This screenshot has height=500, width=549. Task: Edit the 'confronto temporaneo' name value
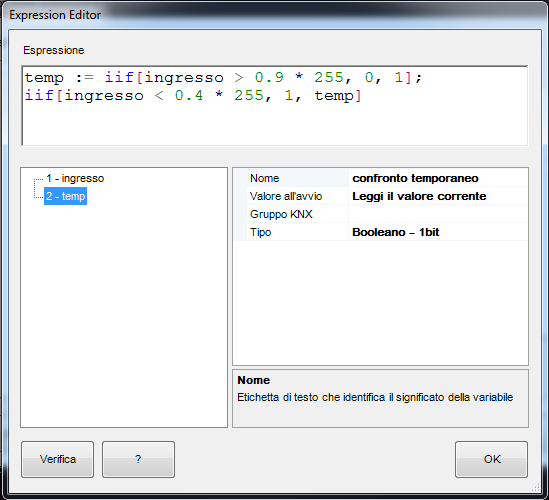(438, 178)
